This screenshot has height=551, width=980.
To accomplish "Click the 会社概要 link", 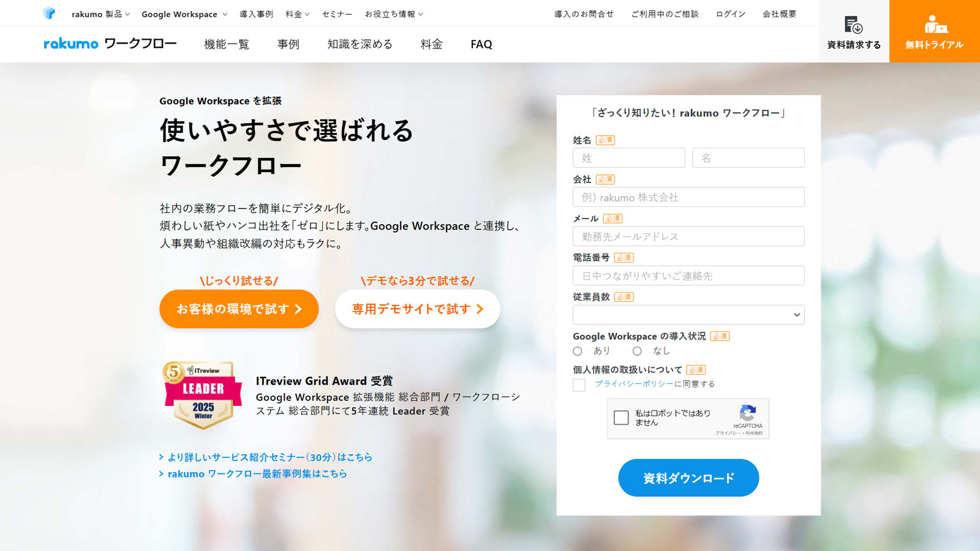I will (779, 14).
